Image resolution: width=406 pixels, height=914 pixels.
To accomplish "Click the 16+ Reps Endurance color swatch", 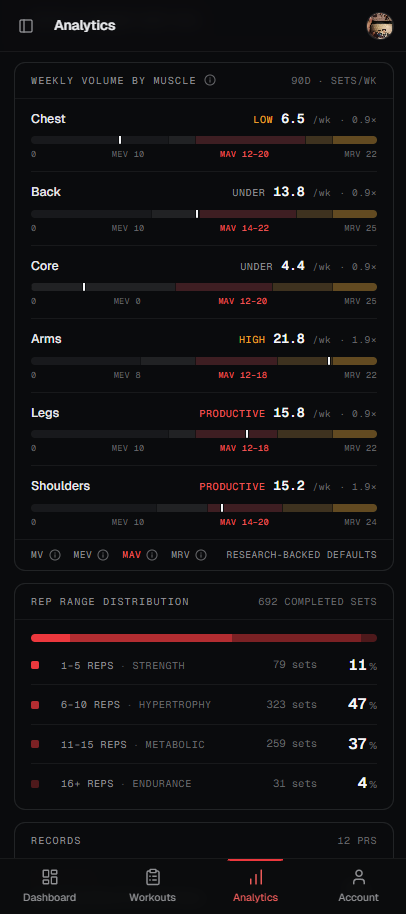I will pyautogui.click(x=35, y=784).
